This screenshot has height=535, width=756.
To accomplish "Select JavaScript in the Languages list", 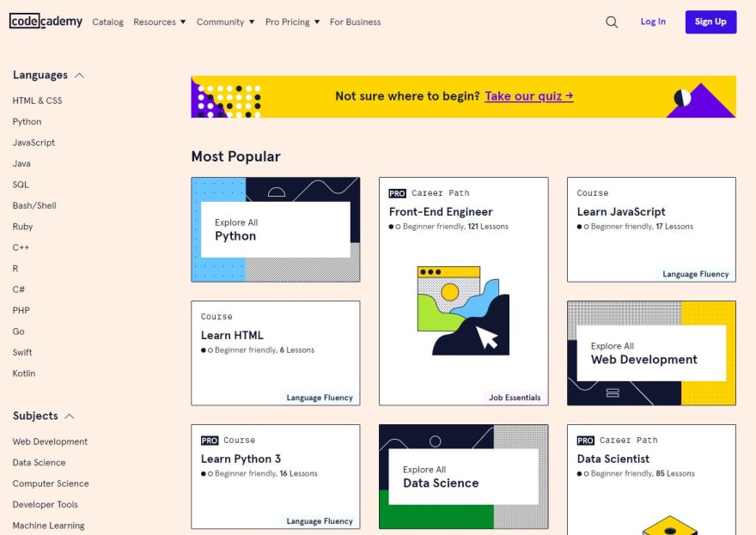I will coord(34,143).
